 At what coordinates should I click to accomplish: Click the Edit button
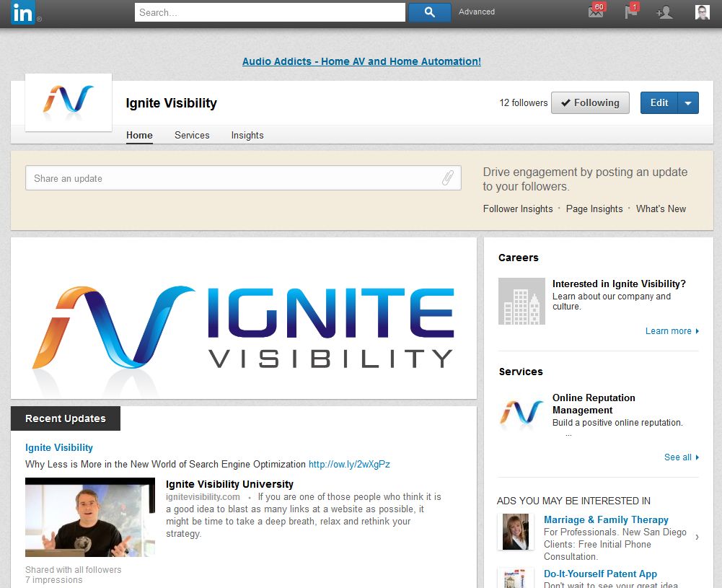pos(659,102)
